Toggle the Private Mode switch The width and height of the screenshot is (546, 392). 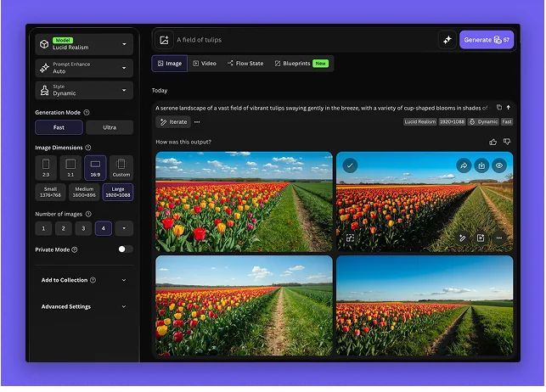126,249
